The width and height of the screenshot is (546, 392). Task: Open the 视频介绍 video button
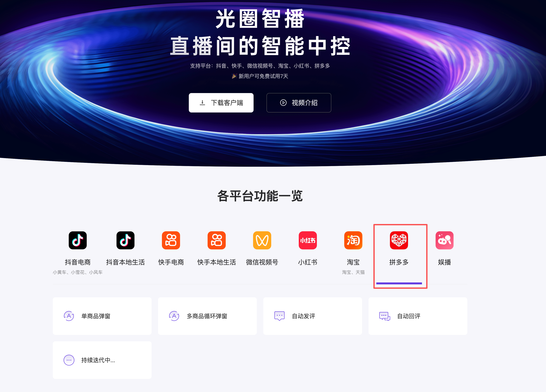299,103
